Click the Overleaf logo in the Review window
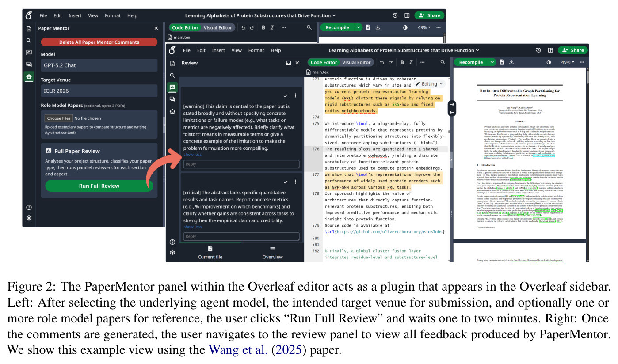This screenshot has height=364, width=618. [x=172, y=50]
